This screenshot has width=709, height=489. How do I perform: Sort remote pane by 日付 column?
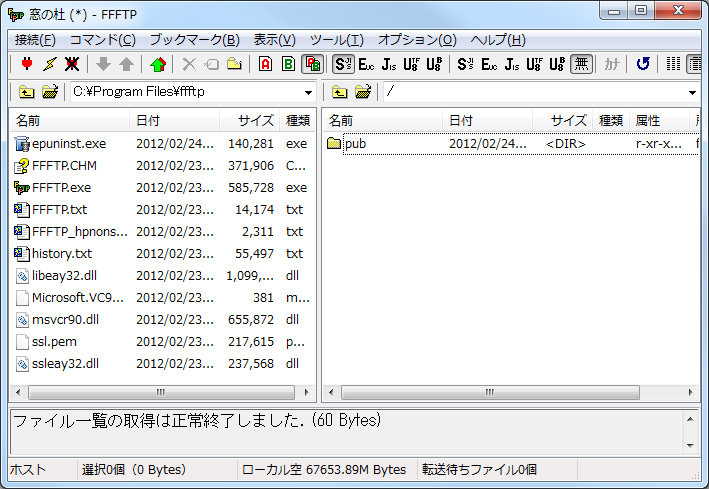click(x=487, y=121)
